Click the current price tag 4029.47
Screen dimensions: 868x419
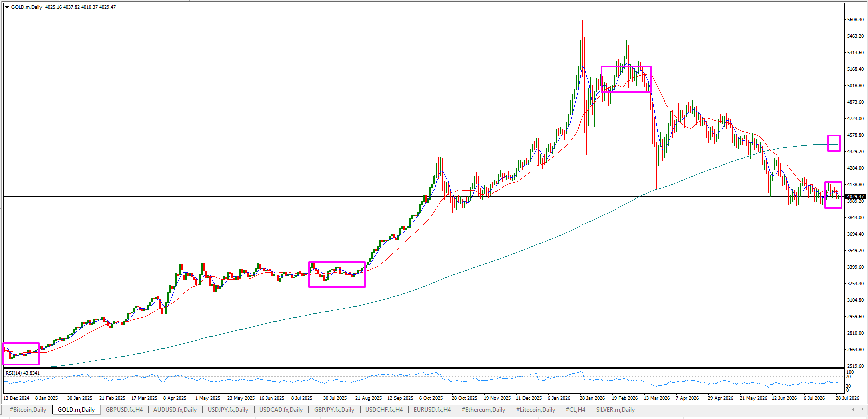click(x=855, y=197)
